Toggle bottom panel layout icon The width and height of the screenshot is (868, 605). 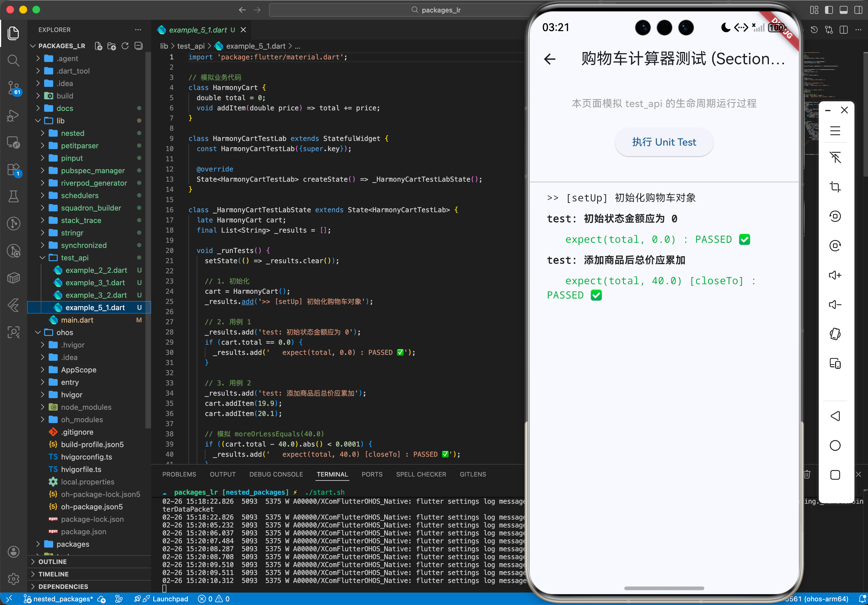(843, 10)
